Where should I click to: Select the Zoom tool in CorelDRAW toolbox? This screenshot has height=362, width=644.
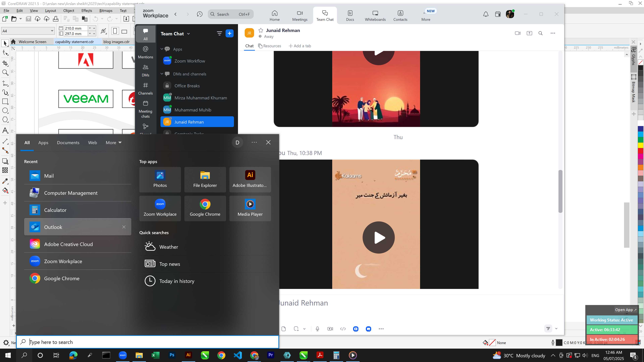point(5,72)
